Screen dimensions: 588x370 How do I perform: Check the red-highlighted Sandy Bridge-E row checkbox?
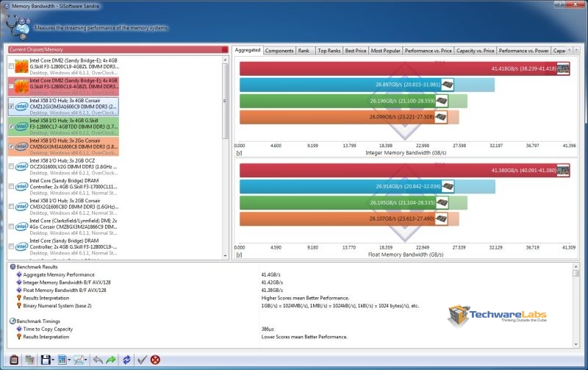point(11,86)
